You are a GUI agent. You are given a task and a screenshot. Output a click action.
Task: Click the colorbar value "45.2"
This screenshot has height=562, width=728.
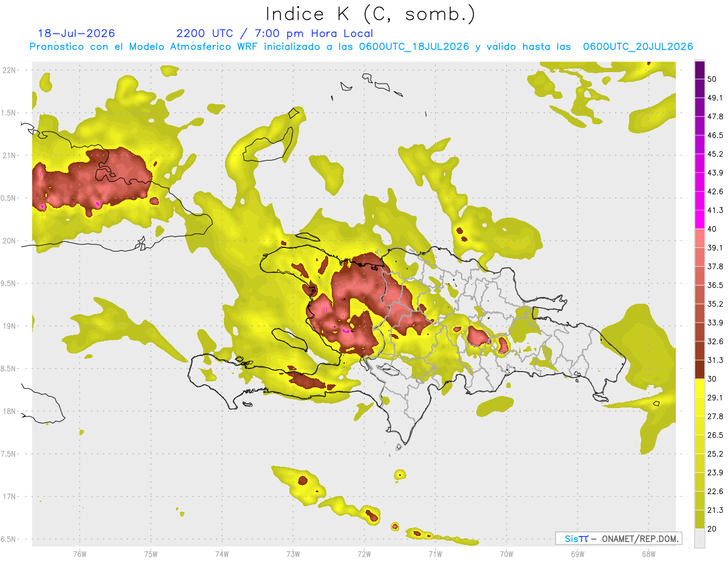point(715,154)
